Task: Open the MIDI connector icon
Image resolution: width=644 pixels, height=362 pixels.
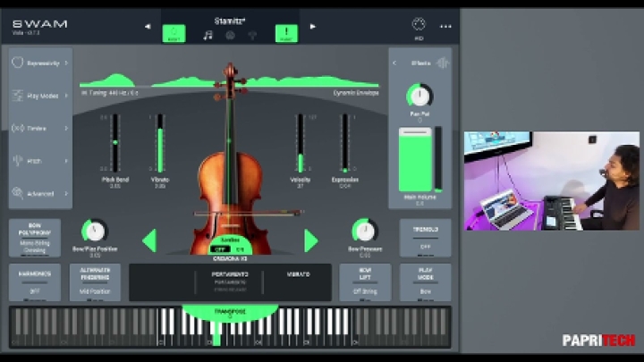Action: pos(419,25)
